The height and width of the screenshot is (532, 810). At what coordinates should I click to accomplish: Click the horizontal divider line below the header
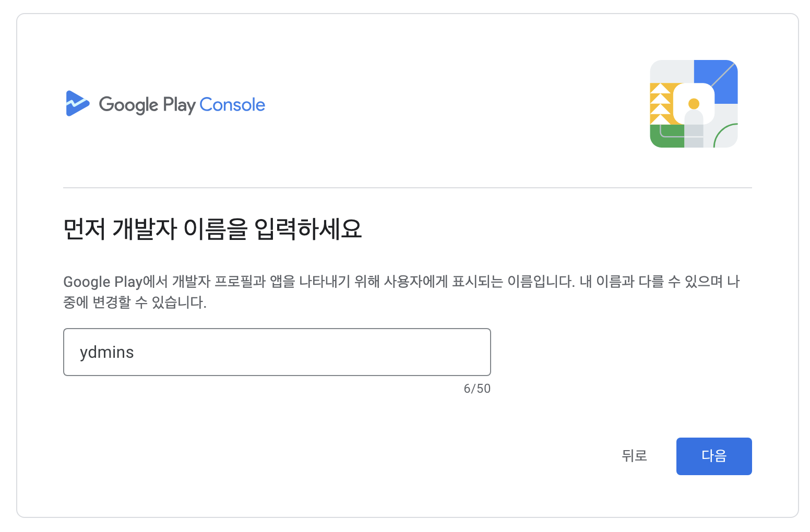(407, 188)
